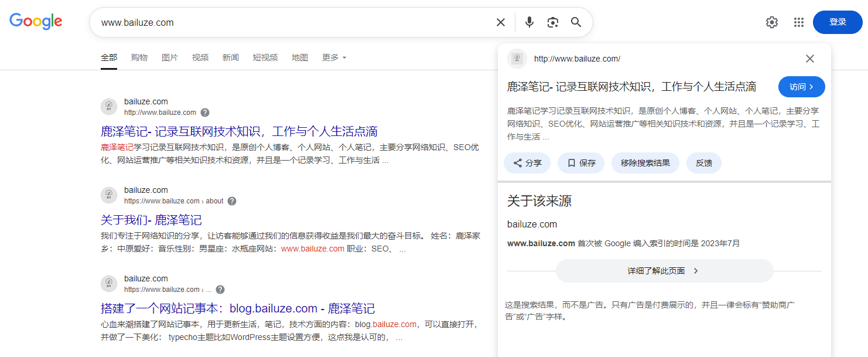Open info icon next to http://www.bailuze.com

pos(205,113)
